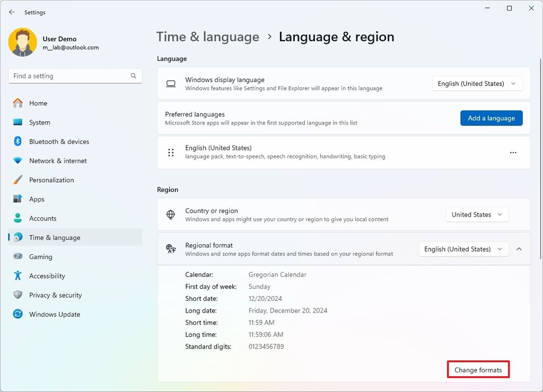543x392 pixels.
Task: Open the Windows display language dropdown
Action: (476, 83)
